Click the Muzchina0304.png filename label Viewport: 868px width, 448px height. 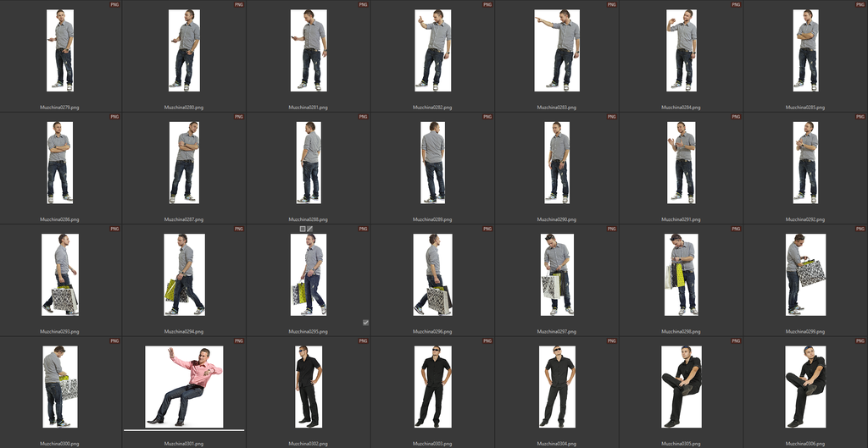(x=557, y=443)
